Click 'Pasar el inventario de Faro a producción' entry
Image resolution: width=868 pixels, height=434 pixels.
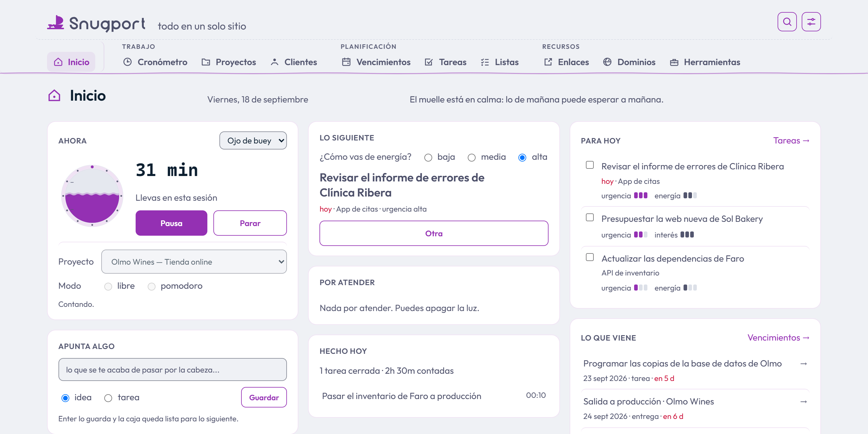[434, 396]
